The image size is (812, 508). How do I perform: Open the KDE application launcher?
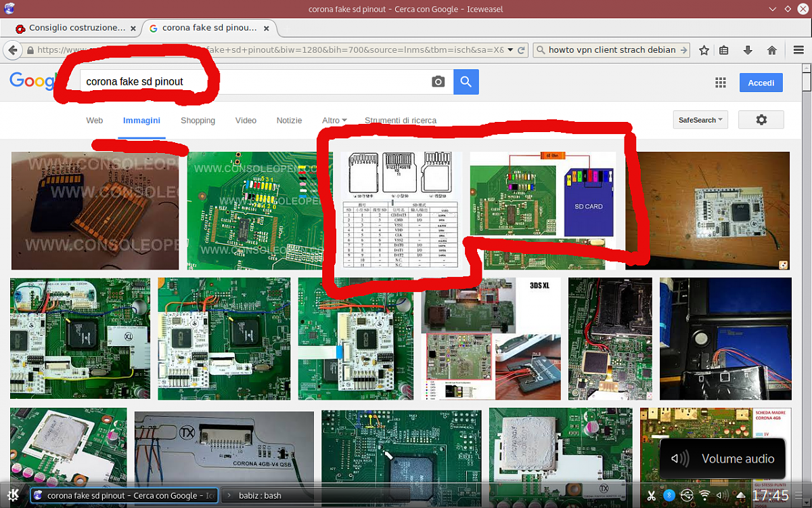coord(14,495)
